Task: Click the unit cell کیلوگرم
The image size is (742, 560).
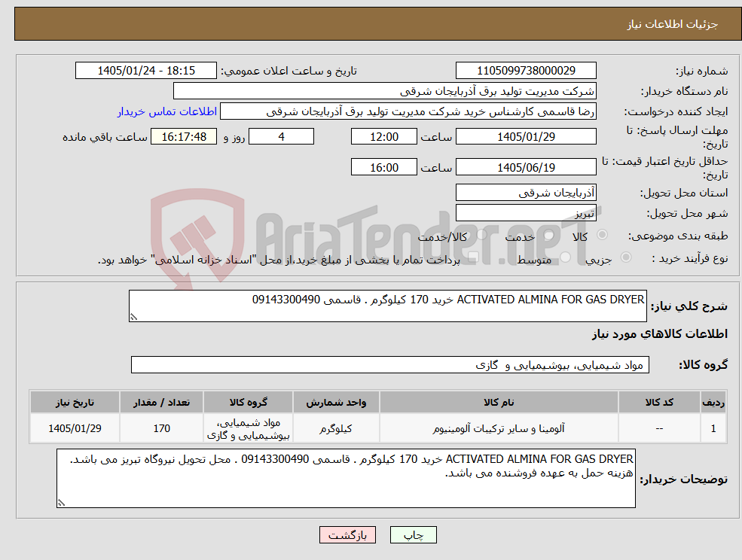Action: [x=336, y=428]
